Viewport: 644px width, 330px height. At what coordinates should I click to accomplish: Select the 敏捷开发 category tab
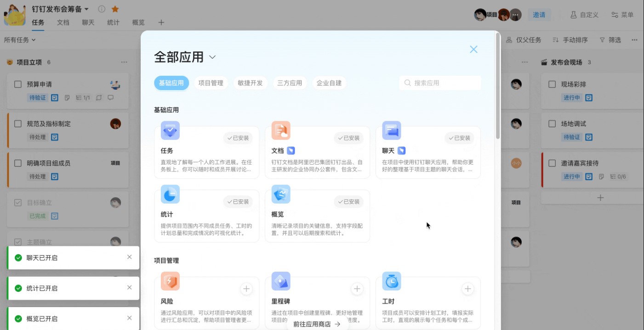251,83
